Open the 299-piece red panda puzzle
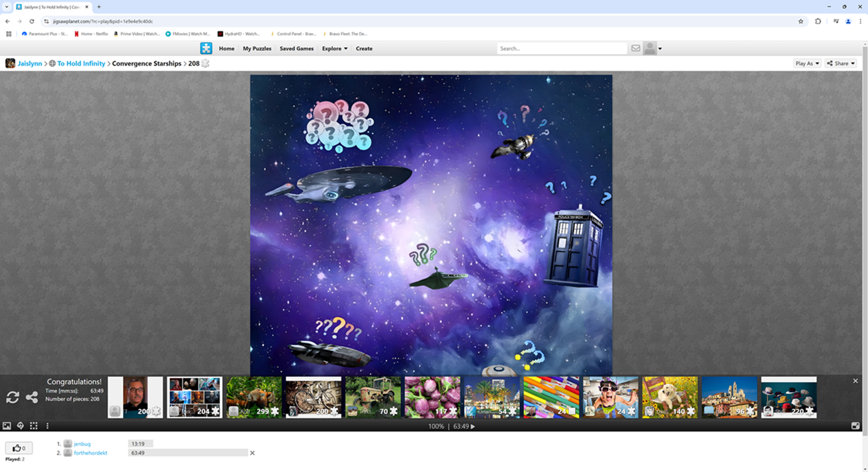 (254, 397)
